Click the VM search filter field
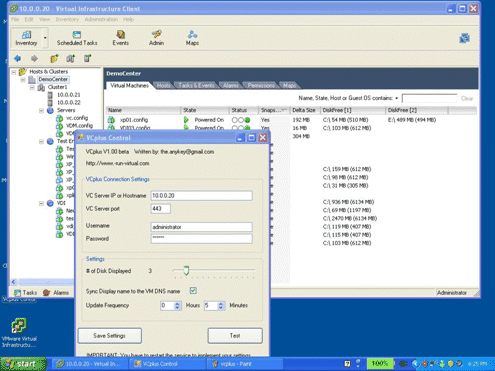The width and height of the screenshot is (495, 371). pos(429,98)
